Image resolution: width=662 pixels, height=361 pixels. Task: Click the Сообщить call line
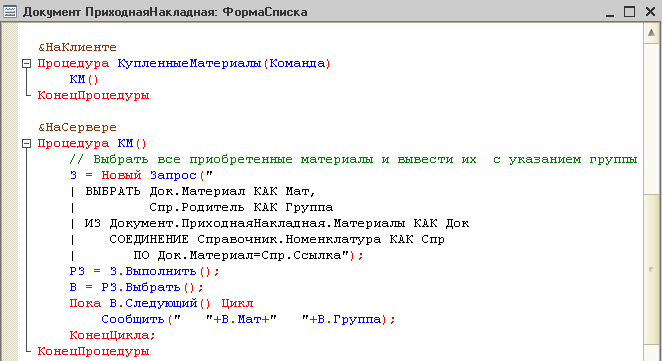[x=248, y=320]
